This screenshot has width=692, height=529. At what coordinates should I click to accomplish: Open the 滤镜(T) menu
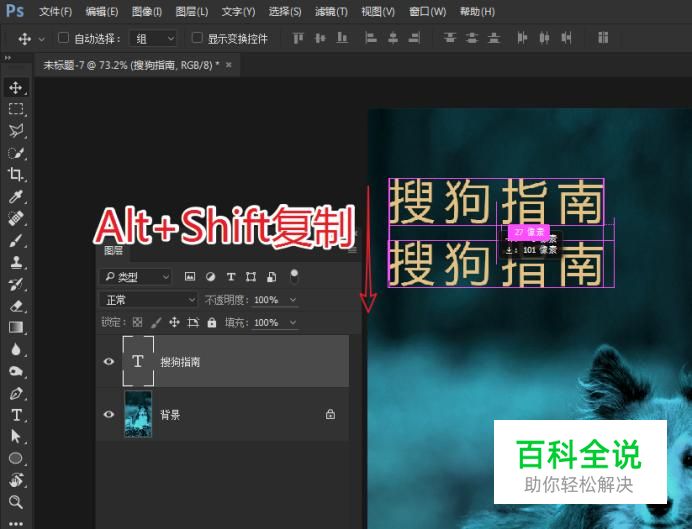pos(331,11)
